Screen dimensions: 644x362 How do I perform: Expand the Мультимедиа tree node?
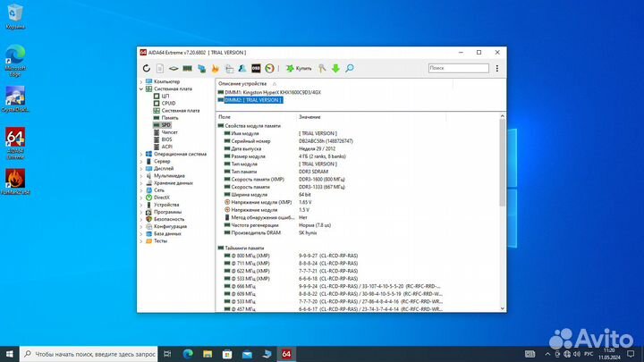(141, 176)
